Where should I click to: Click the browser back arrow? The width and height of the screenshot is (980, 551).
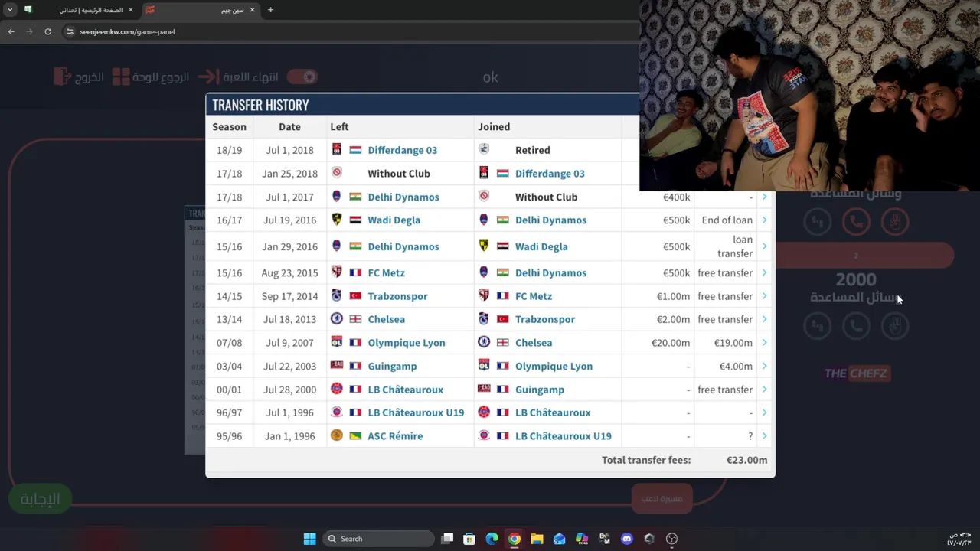point(11,31)
